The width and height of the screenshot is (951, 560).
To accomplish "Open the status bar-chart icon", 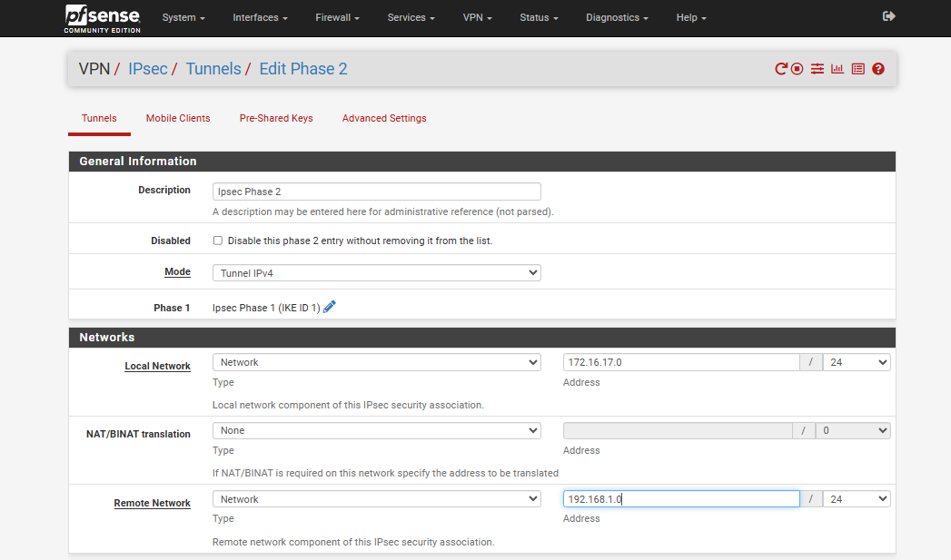I will click(837, 69).
